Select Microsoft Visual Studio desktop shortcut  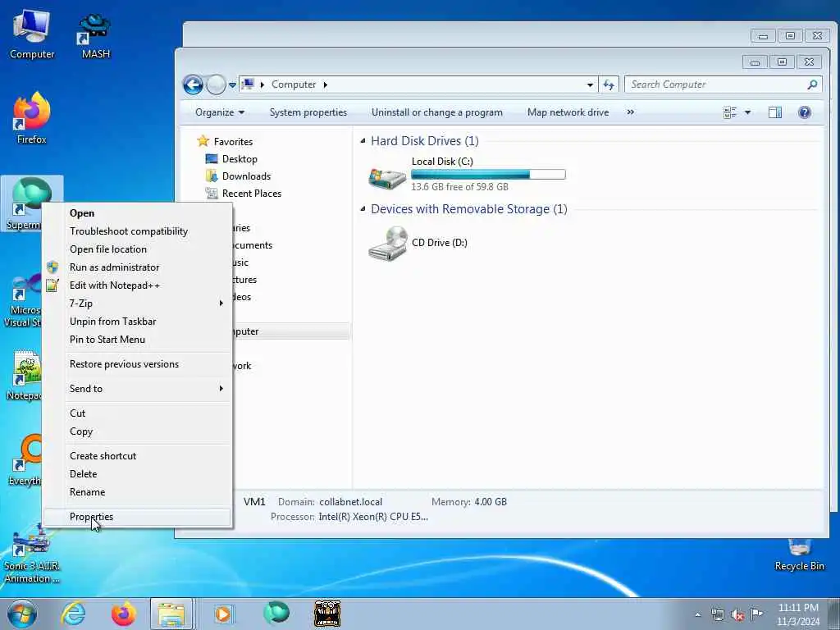coord(21,300)
